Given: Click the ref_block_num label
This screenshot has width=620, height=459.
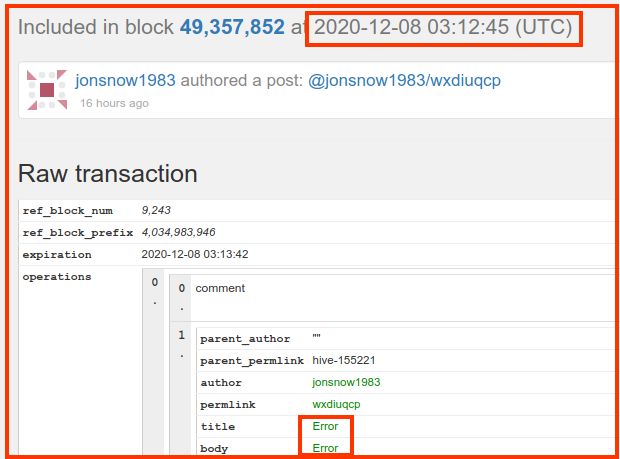Looking at the screenshot, I should click(x=68, y=211).
